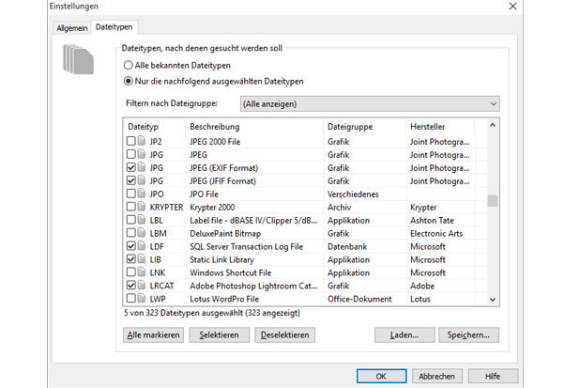Viewport: 580px width, 388px height.
Task: Click 'Windows Shortcut File' description
Action: [230, 273]
